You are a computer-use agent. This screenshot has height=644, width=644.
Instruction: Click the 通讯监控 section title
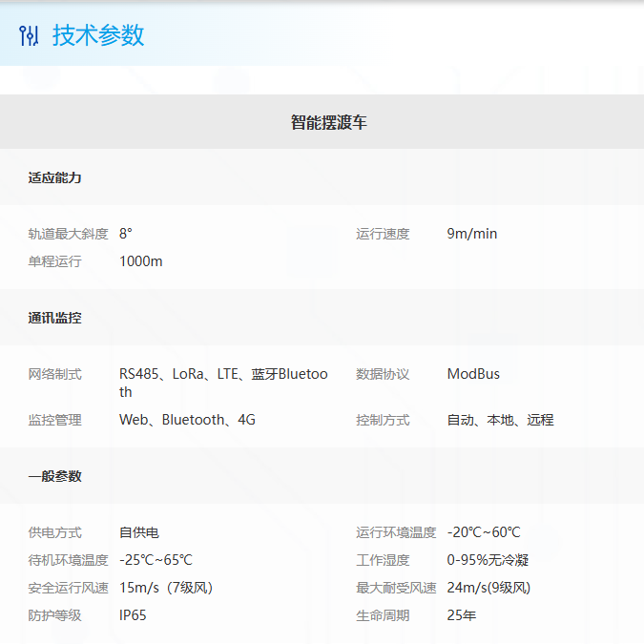54,318
